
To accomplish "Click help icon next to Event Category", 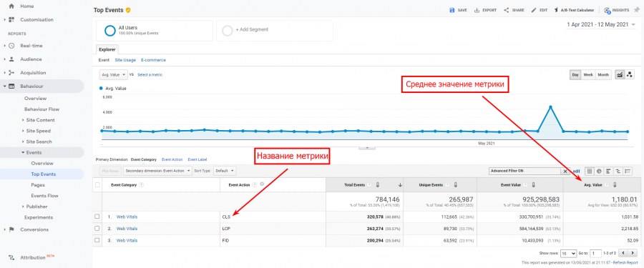I will click(x=142, y=184).
